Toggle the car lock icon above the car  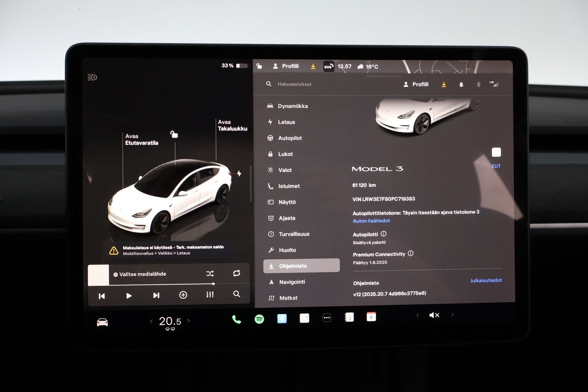174,134
